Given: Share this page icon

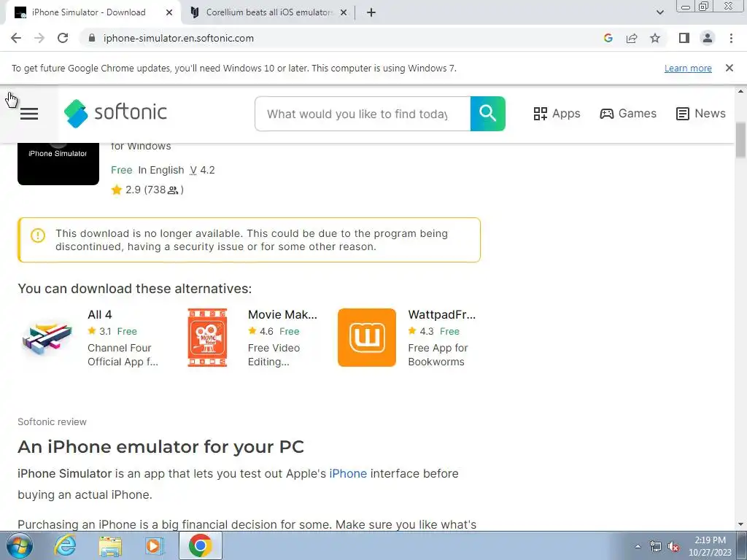Looking at the screenshot, I should [632, 38].
